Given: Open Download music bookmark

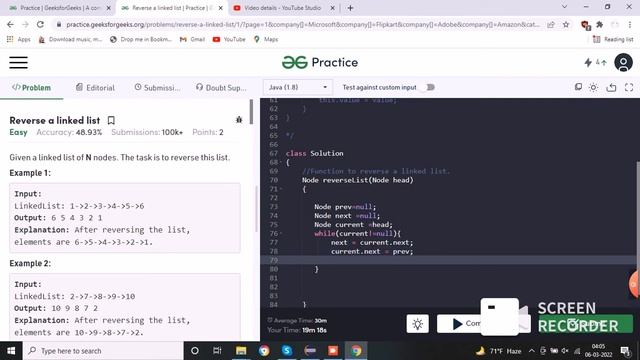Looking at the screenshot, I should click(x=70, y=39).
